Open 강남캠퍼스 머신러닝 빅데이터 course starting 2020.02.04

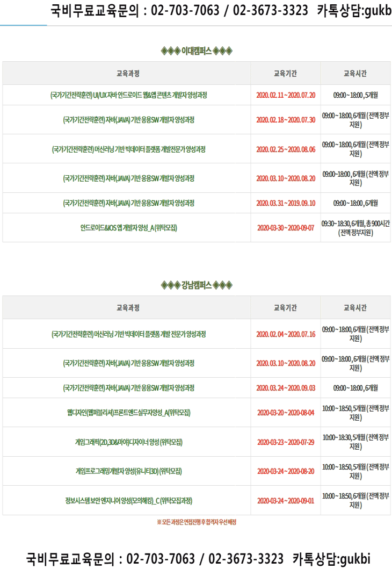click(x=128, y=334)
